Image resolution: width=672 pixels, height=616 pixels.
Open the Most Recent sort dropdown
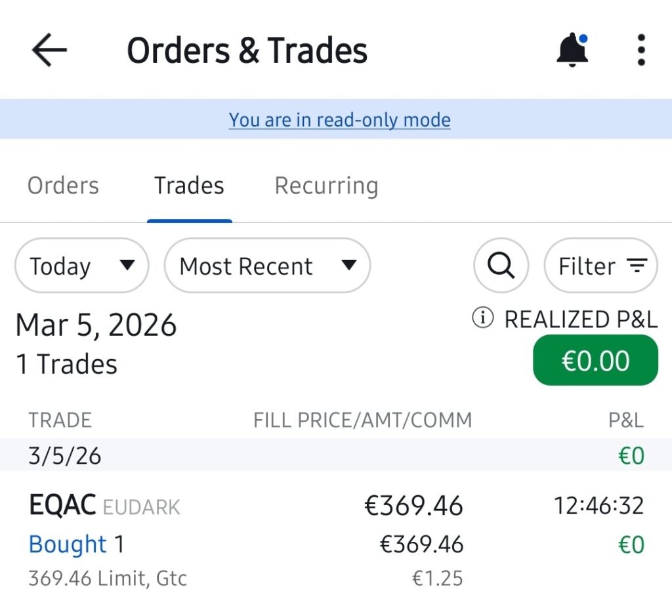tap(267, 266)
